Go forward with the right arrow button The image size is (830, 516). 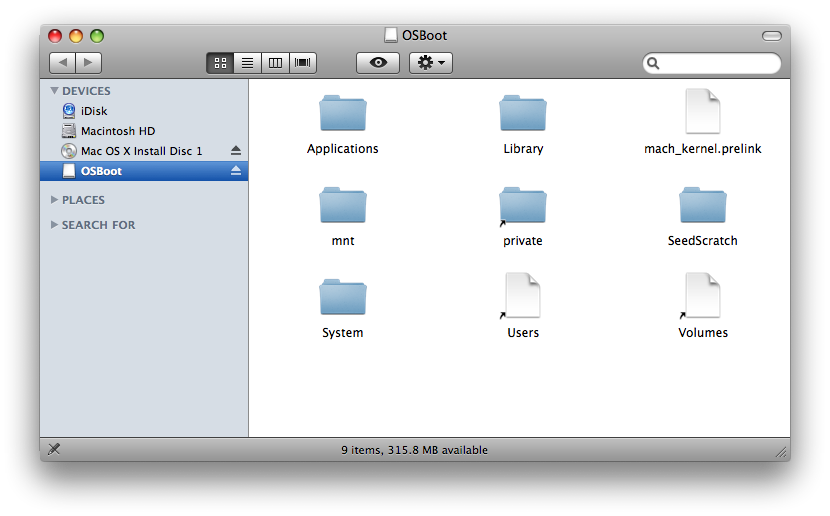tap(89, 63)
